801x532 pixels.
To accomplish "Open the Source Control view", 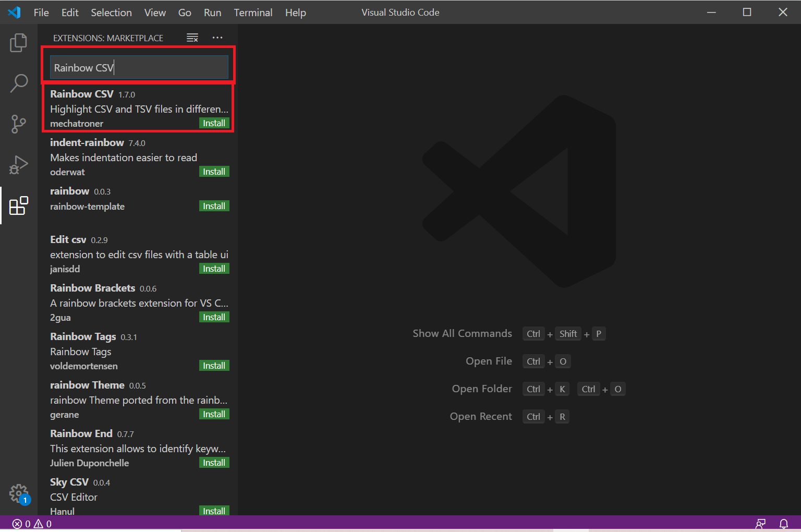I will pos(19,124).
